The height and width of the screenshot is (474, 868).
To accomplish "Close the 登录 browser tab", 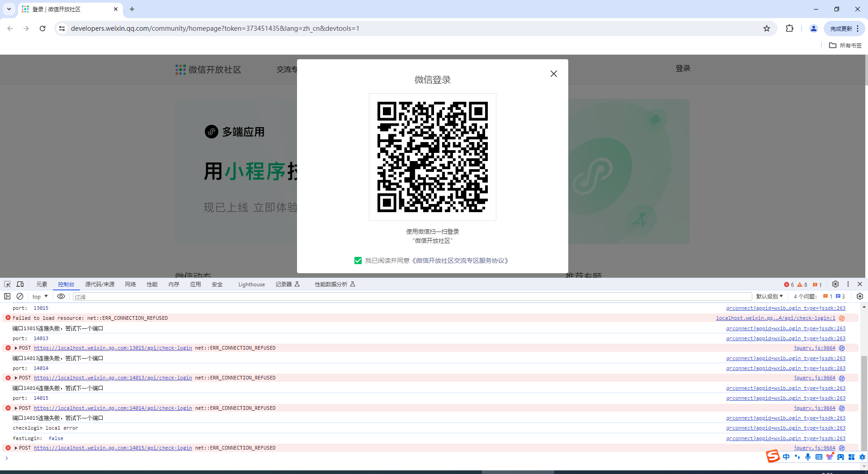I will click(116, 9).
